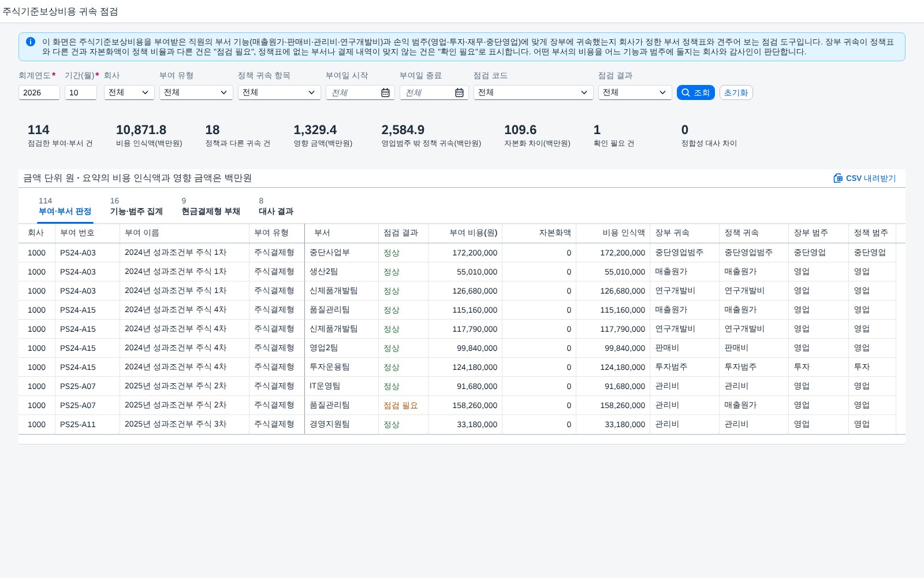
Task: Open the calendar picker for 부여일 시작
Action: click(x=385, y=92)
